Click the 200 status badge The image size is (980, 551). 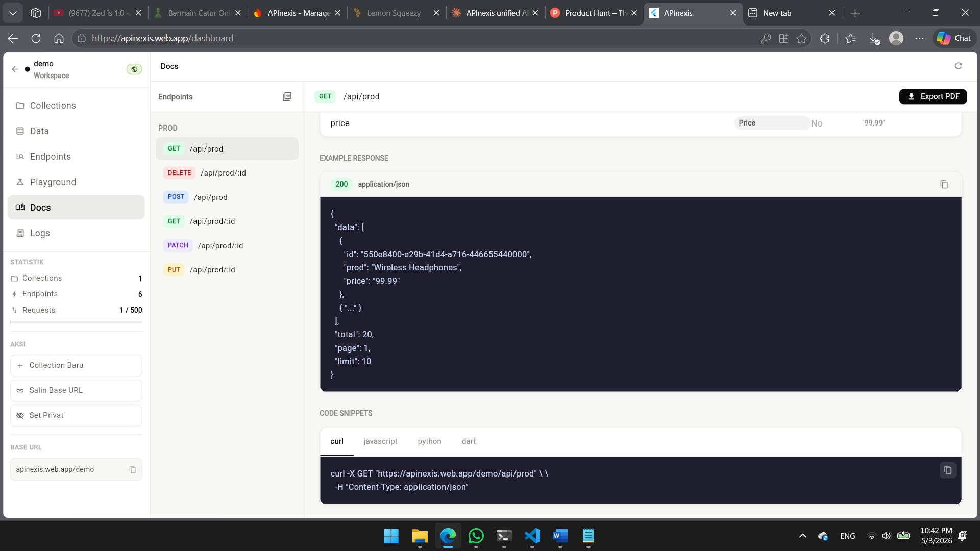pyautogui.click(x=341, y=185)
